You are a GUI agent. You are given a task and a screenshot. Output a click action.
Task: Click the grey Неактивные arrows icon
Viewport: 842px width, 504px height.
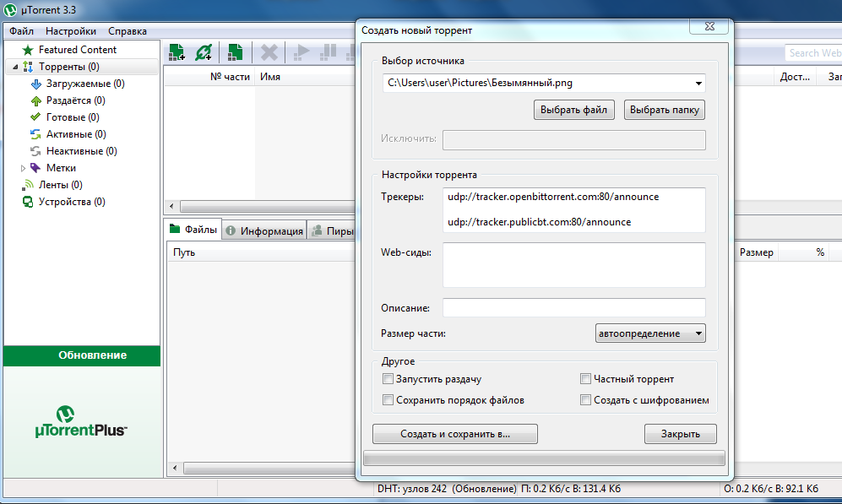pyautogui.click(x=35, y=151)
